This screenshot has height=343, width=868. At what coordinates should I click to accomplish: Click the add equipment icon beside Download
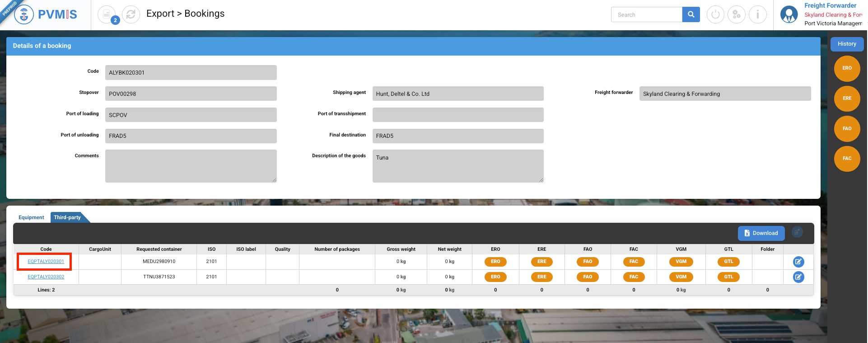[797, 232]
